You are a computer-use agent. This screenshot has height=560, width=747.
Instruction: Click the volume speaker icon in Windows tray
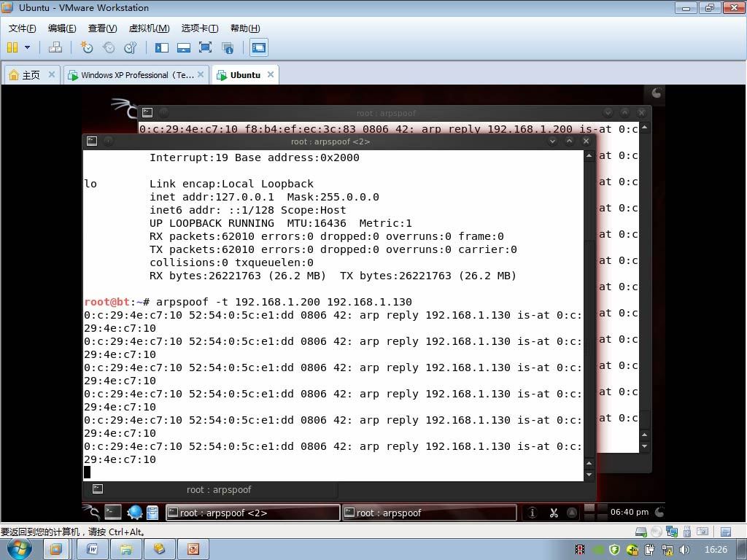click(684, 550)
